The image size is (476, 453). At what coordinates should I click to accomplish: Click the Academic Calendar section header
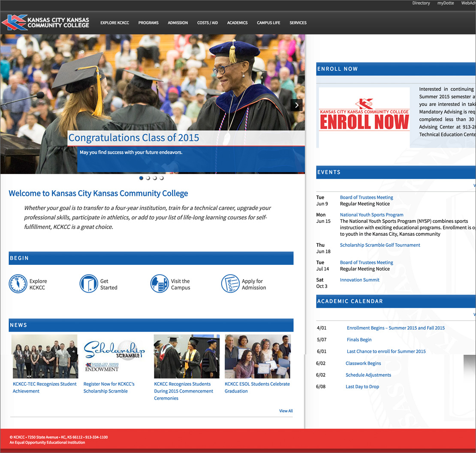point(396,301)
